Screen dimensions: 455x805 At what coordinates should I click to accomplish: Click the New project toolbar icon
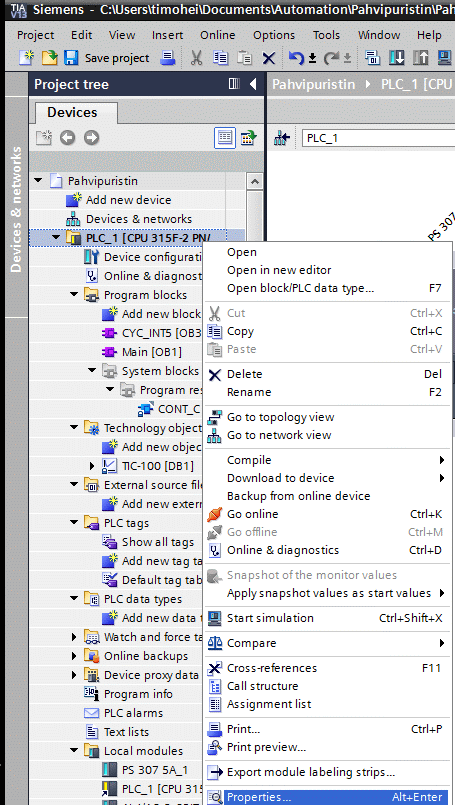(x=26, y=57)
